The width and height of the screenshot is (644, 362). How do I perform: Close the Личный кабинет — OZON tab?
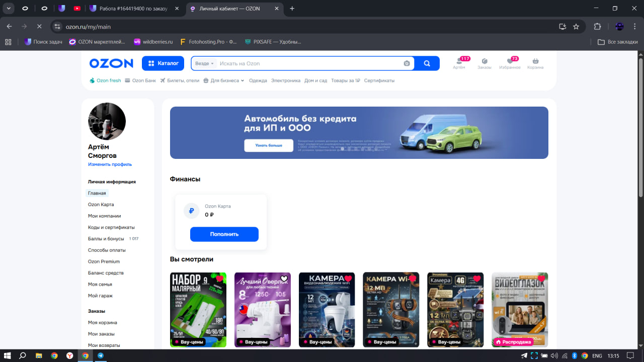[276, 9]
